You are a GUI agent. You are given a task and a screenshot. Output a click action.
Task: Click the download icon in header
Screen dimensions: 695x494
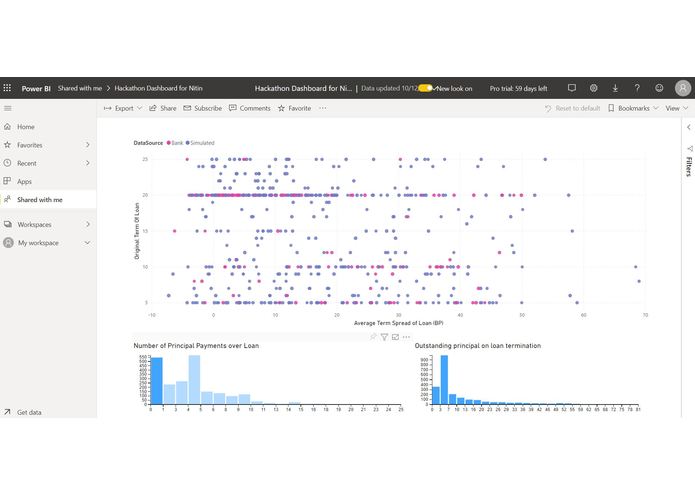615,88
